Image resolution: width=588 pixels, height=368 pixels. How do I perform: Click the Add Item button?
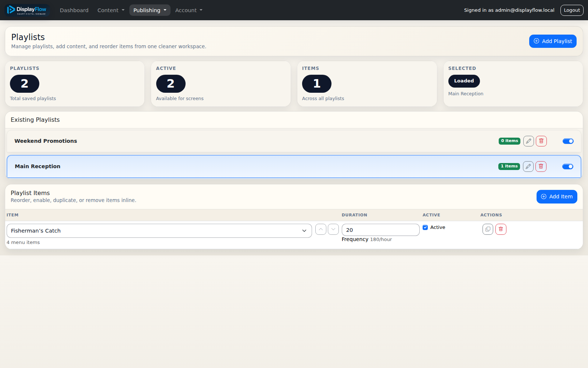click(x=557, y=197)
